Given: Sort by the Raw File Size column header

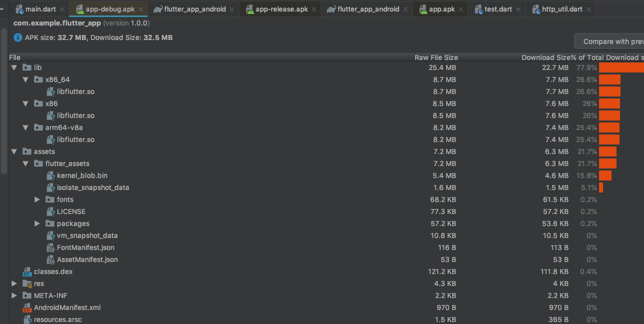Looking at the screenshot, I should tap(402, 57).
